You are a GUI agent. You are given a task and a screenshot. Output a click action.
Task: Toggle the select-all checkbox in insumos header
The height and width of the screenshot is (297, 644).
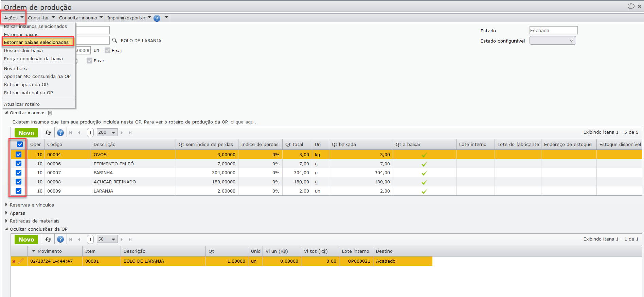[x=20, y=144]
